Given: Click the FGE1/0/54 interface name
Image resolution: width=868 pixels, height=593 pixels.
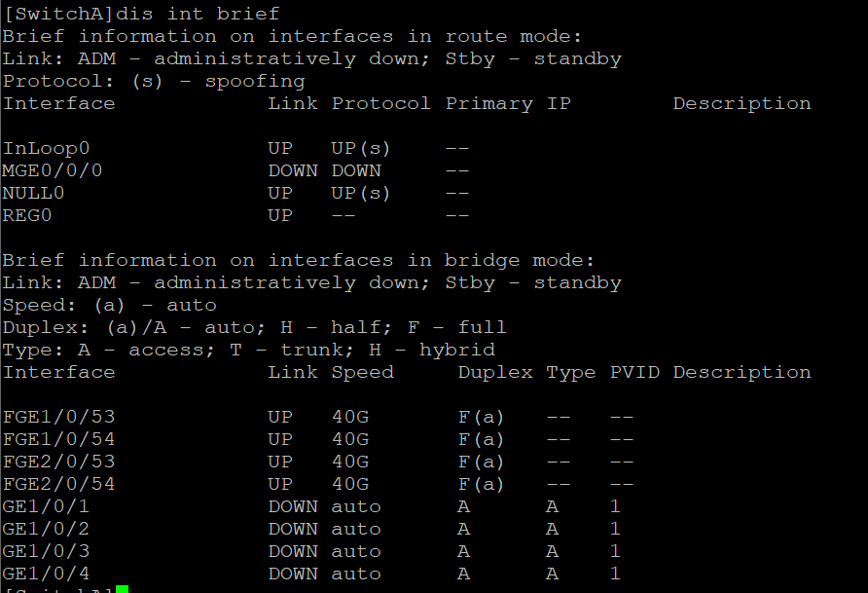Looking at the screenshot, I should tap(52, 439).
